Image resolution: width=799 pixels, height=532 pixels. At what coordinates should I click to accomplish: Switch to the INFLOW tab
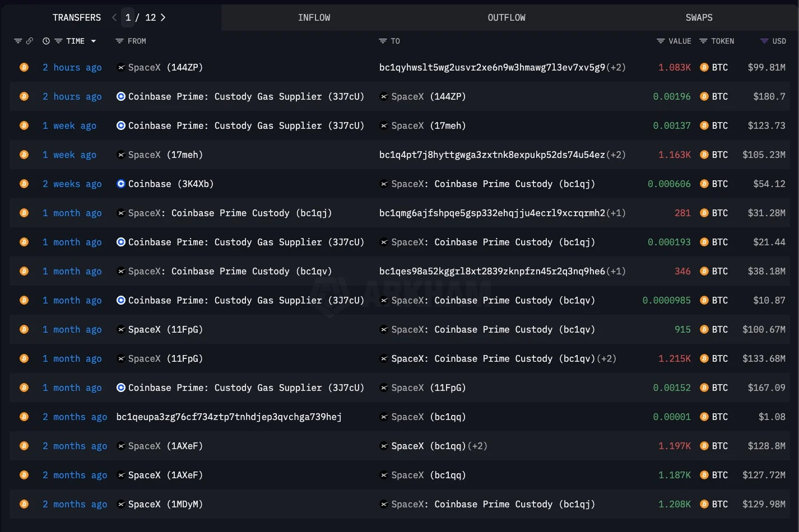click(x=314, y=17)
